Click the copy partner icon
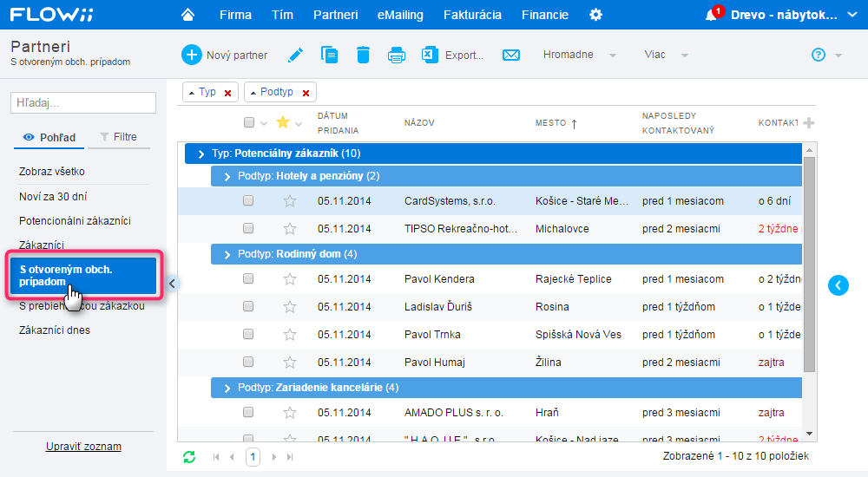 (x=329, y=55)
